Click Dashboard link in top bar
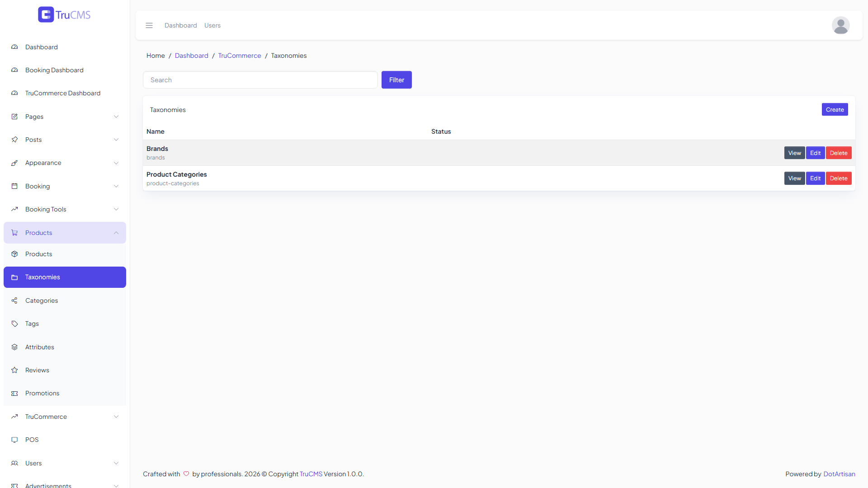 [181, 25]
